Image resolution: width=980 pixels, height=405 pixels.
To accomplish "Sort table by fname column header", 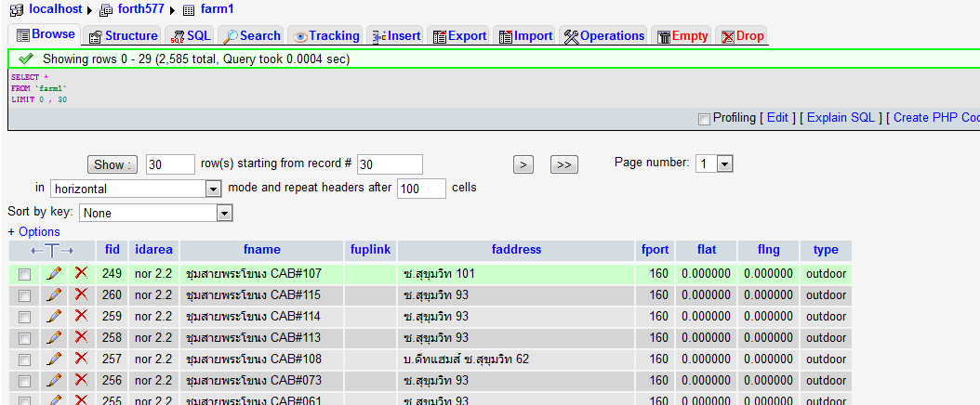I will (261, 250).
